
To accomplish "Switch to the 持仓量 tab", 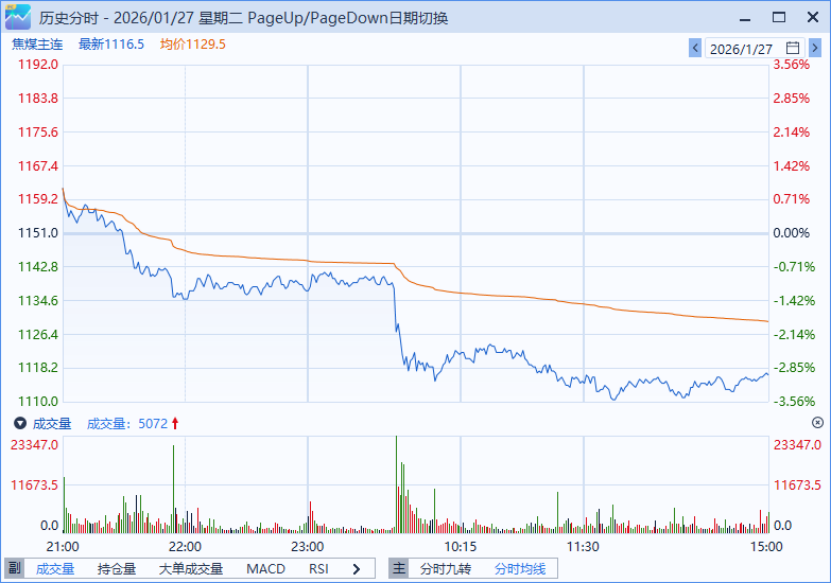I will tap(117, 569).
